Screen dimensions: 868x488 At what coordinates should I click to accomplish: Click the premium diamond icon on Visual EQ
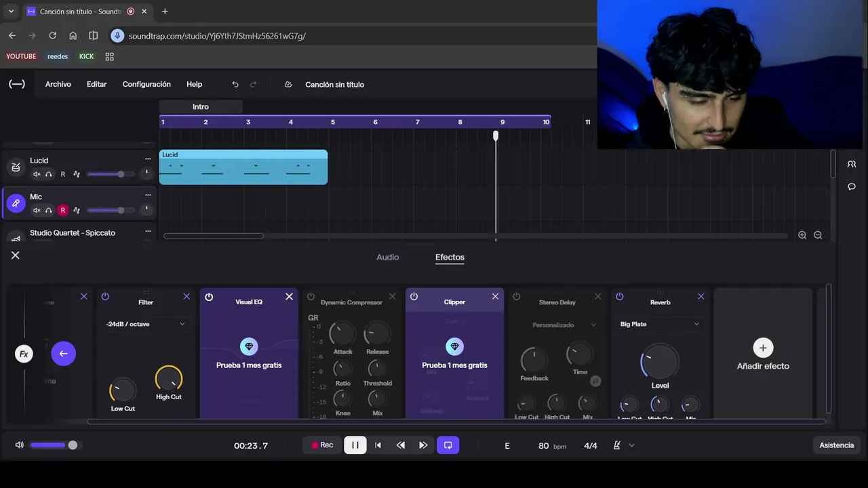click(249, 346)
